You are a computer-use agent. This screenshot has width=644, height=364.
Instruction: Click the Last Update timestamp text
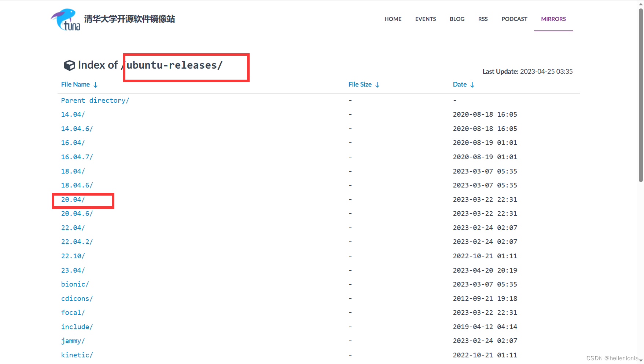click(x=527, y=72)
